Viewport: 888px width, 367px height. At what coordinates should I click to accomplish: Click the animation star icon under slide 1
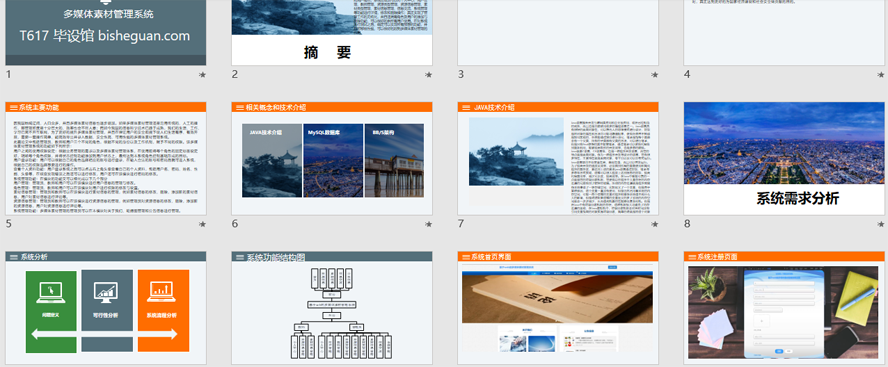[x=202, y=75]
